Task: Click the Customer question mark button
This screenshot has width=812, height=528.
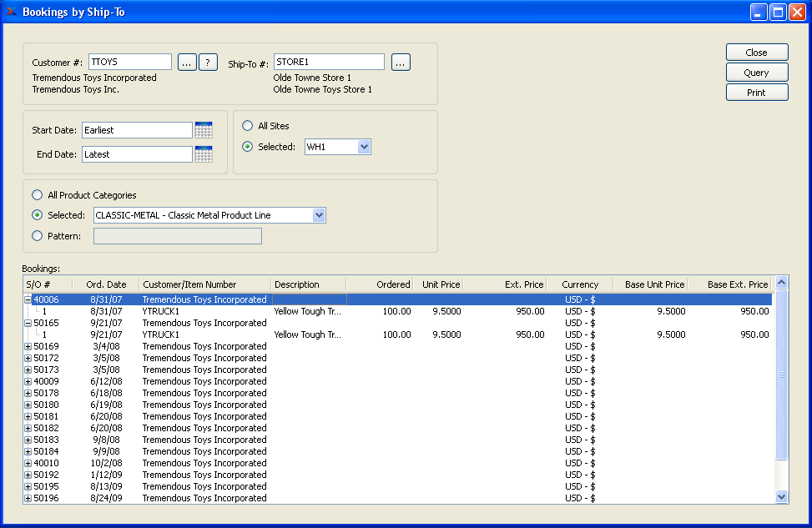Action: 209,63
